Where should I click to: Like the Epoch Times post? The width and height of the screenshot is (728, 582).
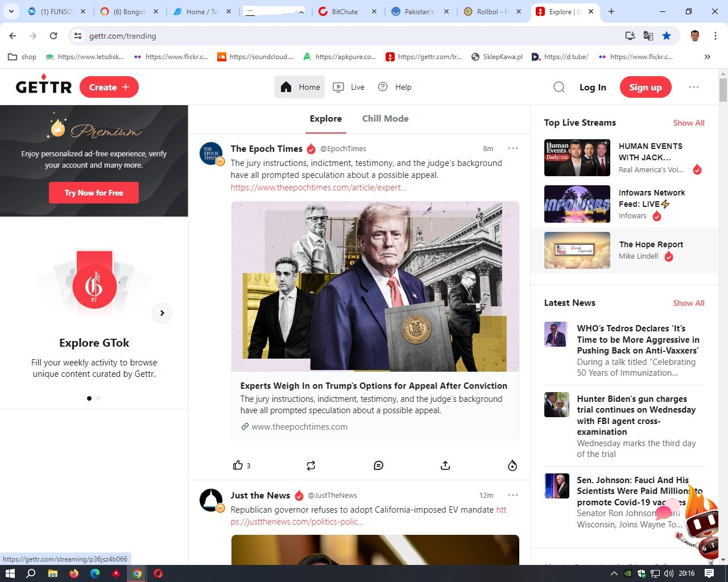(238, 465)
